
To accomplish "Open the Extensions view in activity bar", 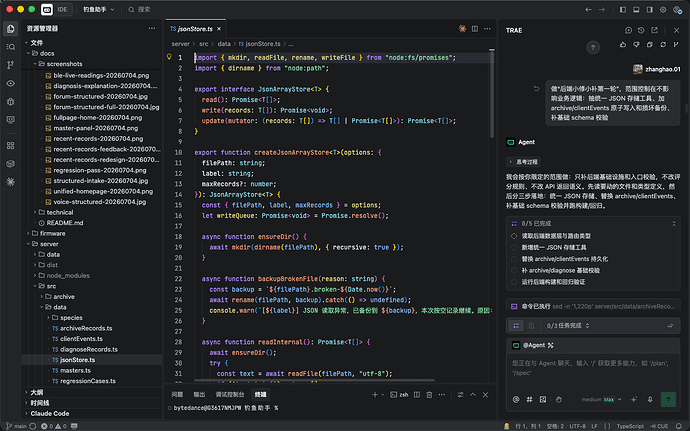I will (11, 145).
